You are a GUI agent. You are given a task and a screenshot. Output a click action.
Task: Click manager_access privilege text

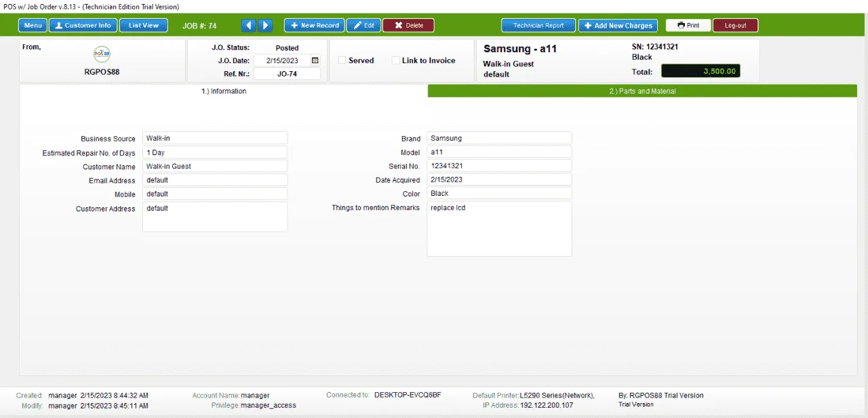(x=269, y=405)
